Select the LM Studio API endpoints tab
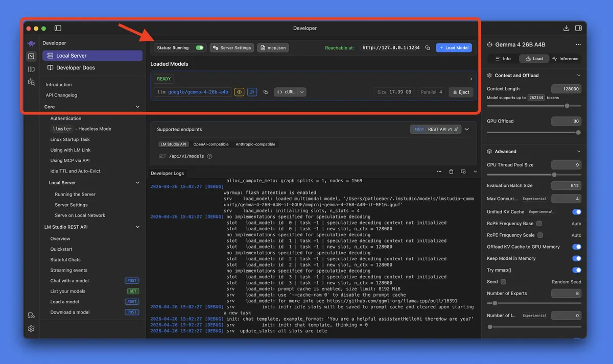 click(173, 144)
